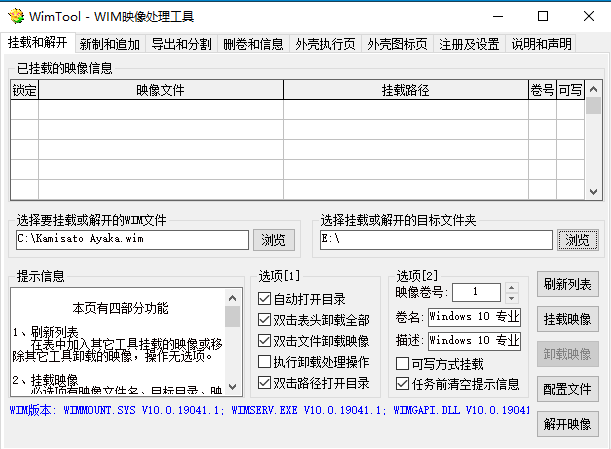Maximize the WimTool window
This screenshot has height=449, width=611.
[x=543, y=16]
